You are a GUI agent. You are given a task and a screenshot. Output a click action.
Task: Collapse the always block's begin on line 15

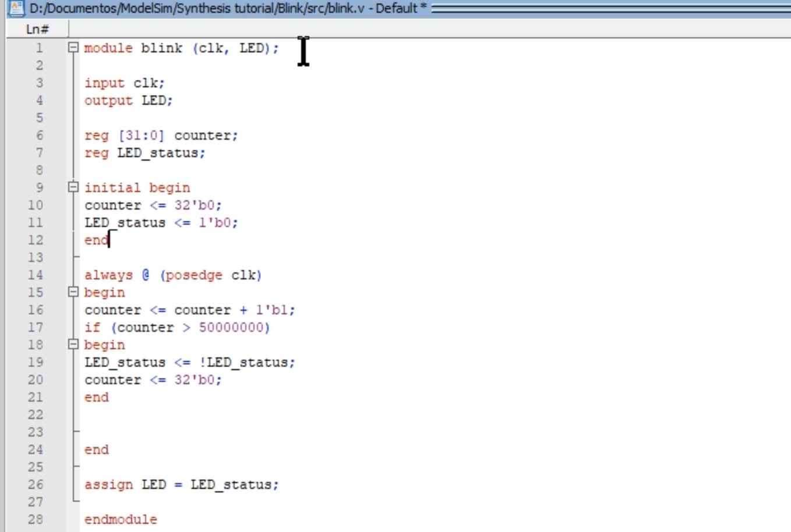click(73, 292)
